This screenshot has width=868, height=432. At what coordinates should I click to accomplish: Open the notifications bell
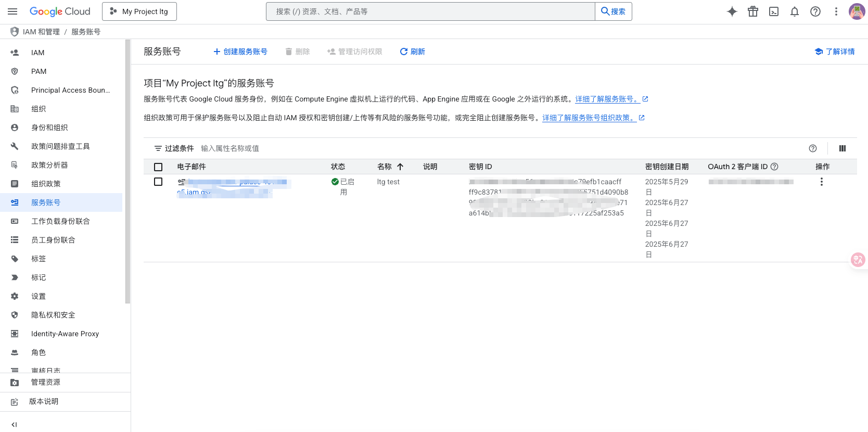[795, 11]
